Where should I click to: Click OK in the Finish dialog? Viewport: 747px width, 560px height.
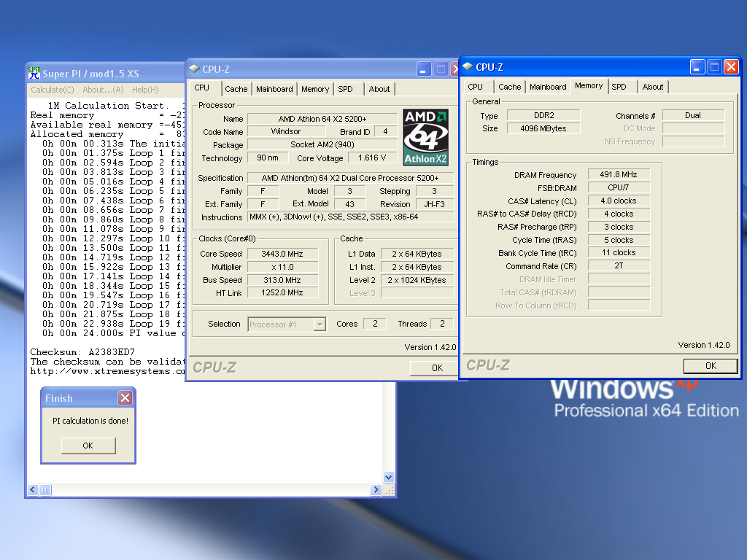pos(88,446)
